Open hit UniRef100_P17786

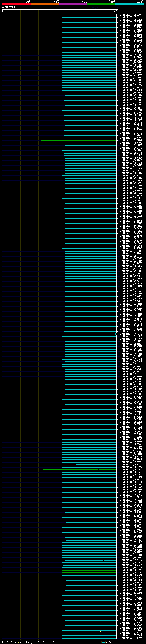131,143
